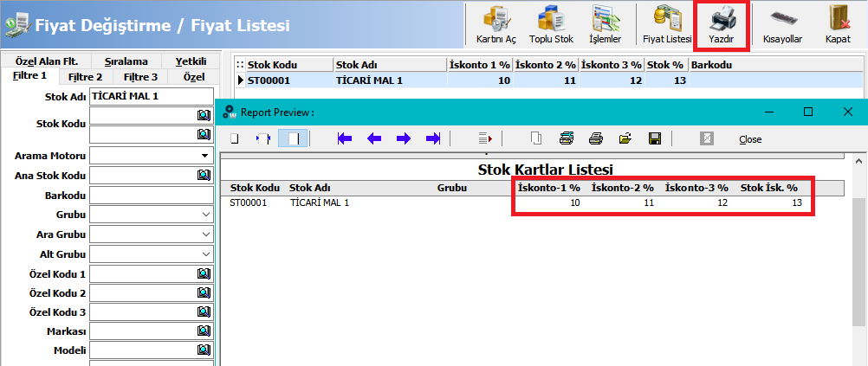Screen dimensions: 868x366
Task: Expand the Alt Grubu dropdown
Action: pos(206,254)
